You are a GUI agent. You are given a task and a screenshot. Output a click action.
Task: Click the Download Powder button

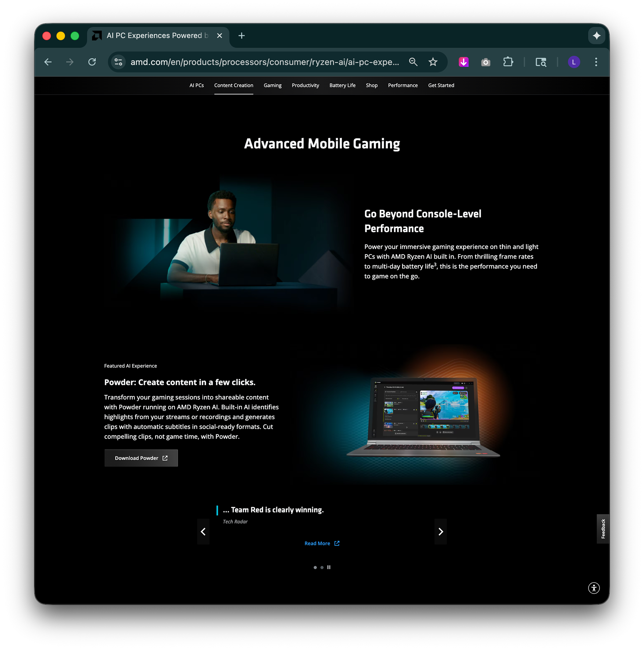141,458
